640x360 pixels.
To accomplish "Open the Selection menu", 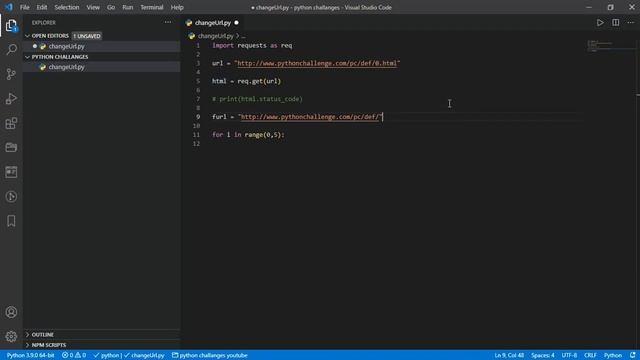I will point(67,7).
